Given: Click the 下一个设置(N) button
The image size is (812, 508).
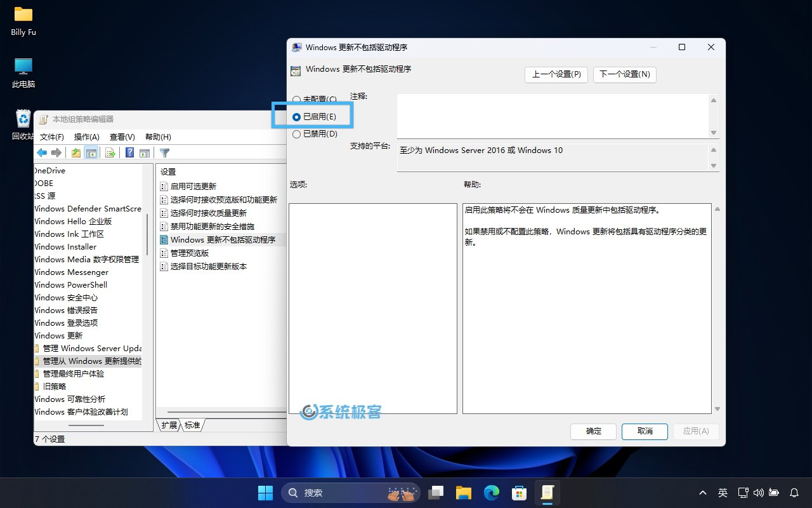Looking at the screenshot, I should pos(625,74).
